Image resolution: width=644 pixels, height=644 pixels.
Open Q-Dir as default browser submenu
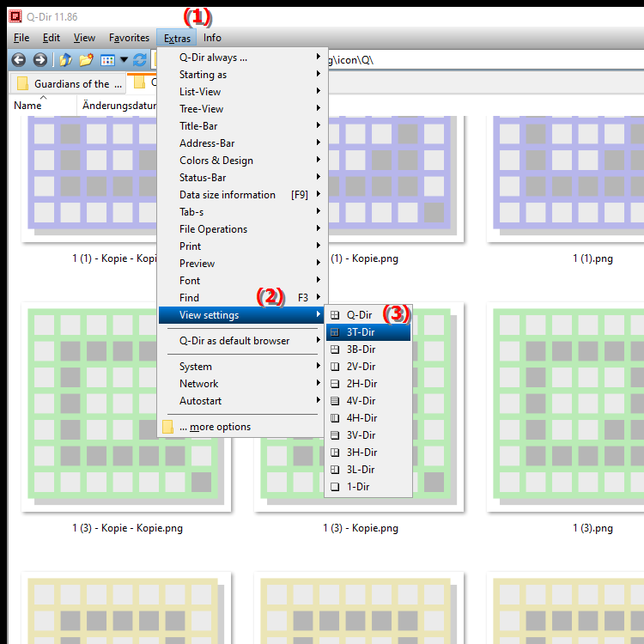(x=243, y=341)
